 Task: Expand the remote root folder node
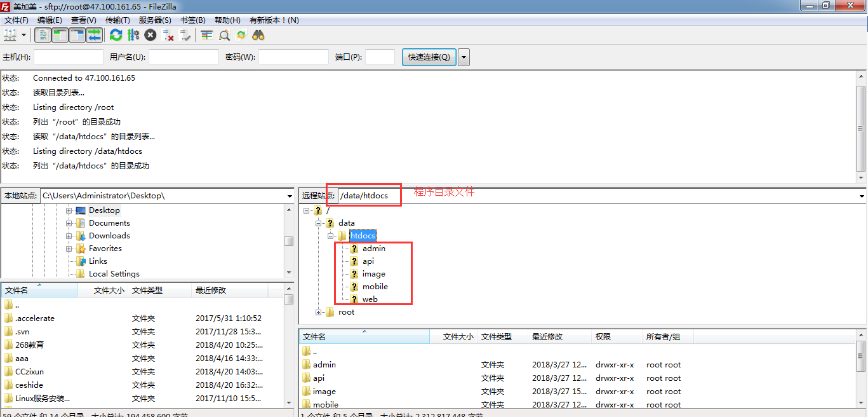point(319,312)
